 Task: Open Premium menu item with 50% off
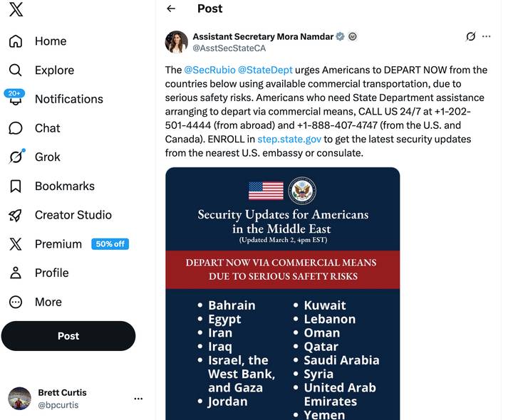[68, 244]
